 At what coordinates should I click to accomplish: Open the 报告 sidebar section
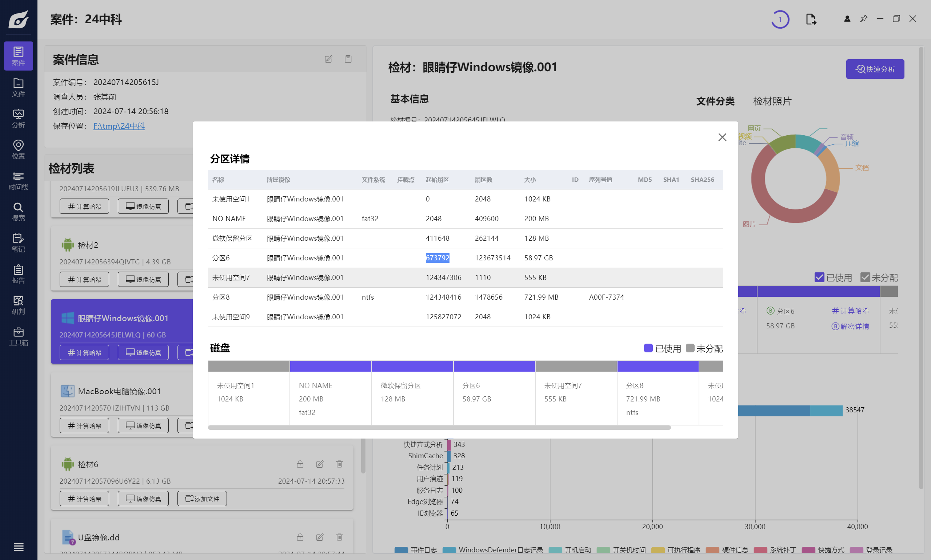click(19, 274)
